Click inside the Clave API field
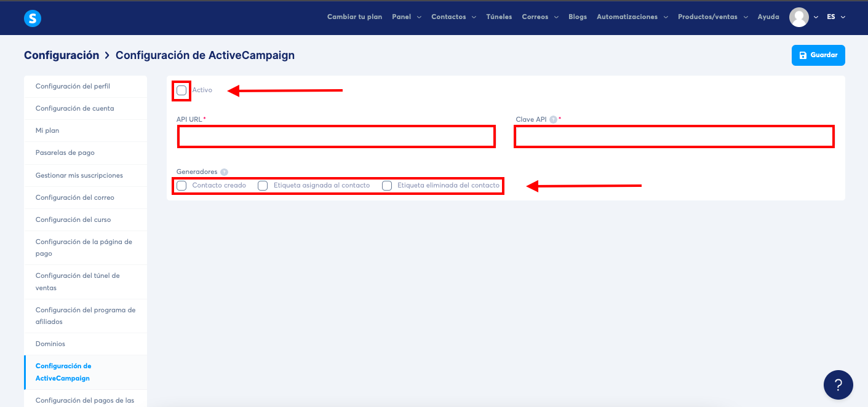 click(x=674, y=136)
